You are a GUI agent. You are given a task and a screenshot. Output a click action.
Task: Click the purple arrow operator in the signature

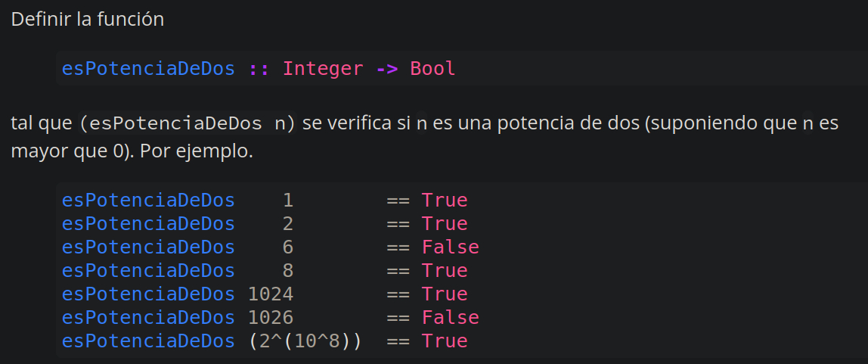pos(386,69)
